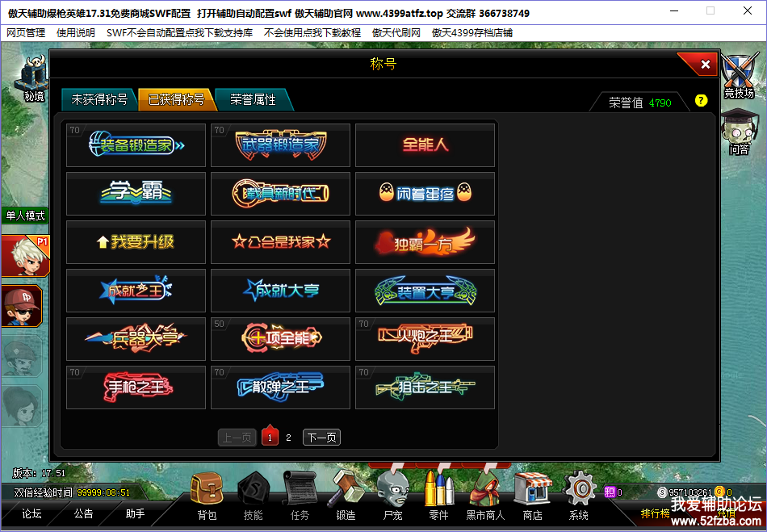Screen dimensions: 767x532
Task: Close the 称号 title panel
Action: pos(705,64)
